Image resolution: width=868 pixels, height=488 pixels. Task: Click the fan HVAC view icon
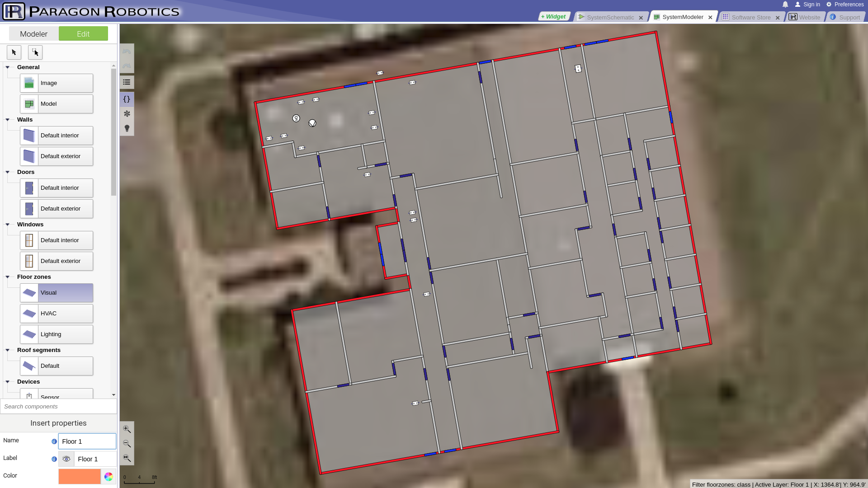[127, 113]
